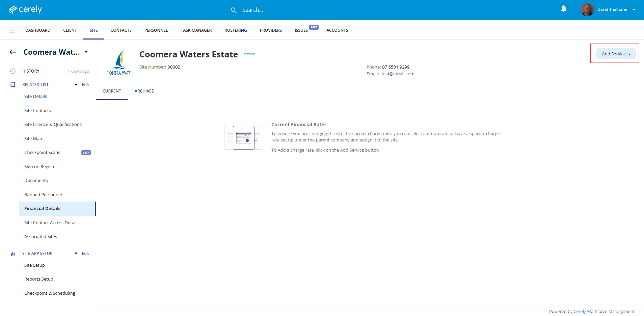Click the phone number 07 5501 9299
The image size is (644, 316).
(x=396, y=67)
